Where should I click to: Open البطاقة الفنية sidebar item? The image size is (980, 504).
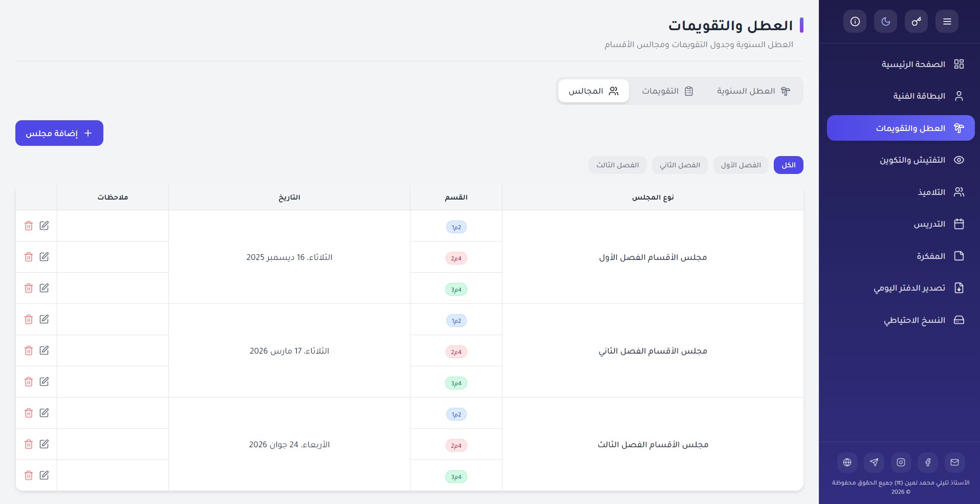[x=901, y=96]
